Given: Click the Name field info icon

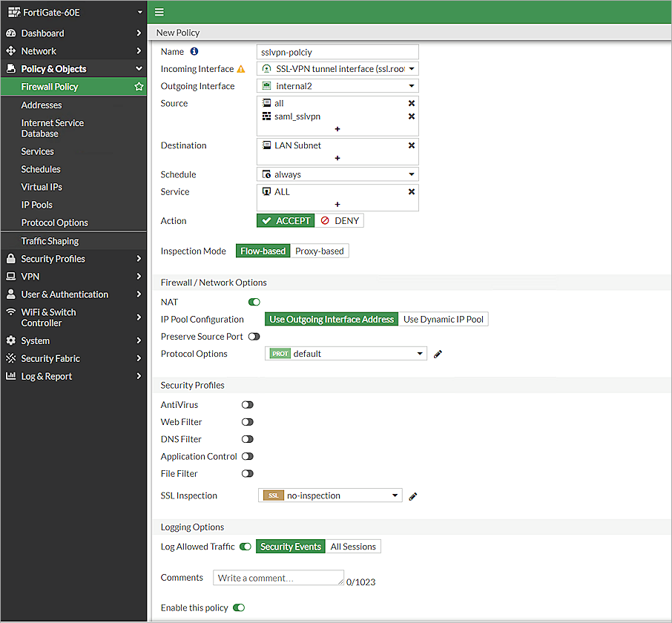Looking at the screenshot, I should tap(194, 51).
